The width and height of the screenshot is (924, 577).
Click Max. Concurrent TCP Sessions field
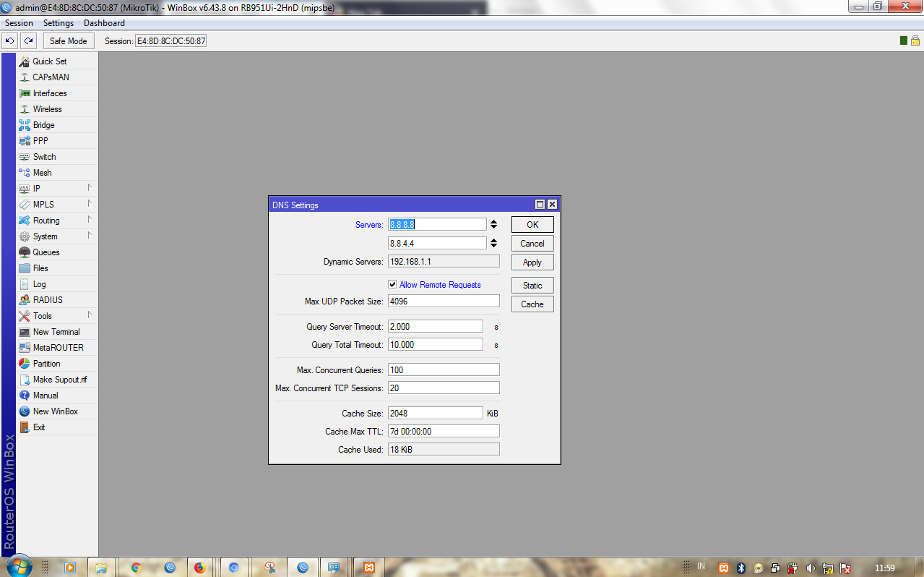444,388
